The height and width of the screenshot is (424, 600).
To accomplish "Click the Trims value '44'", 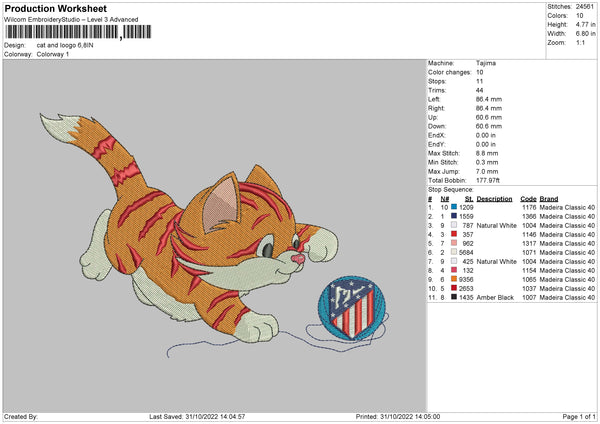I will [479, 90].
